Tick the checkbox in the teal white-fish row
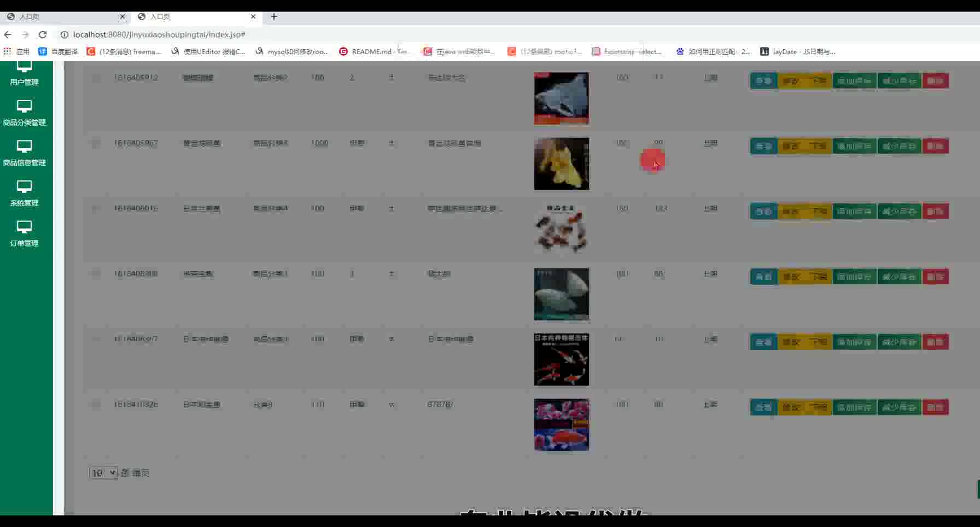Viewport: 980px width, 527px height. pos(96,274)
